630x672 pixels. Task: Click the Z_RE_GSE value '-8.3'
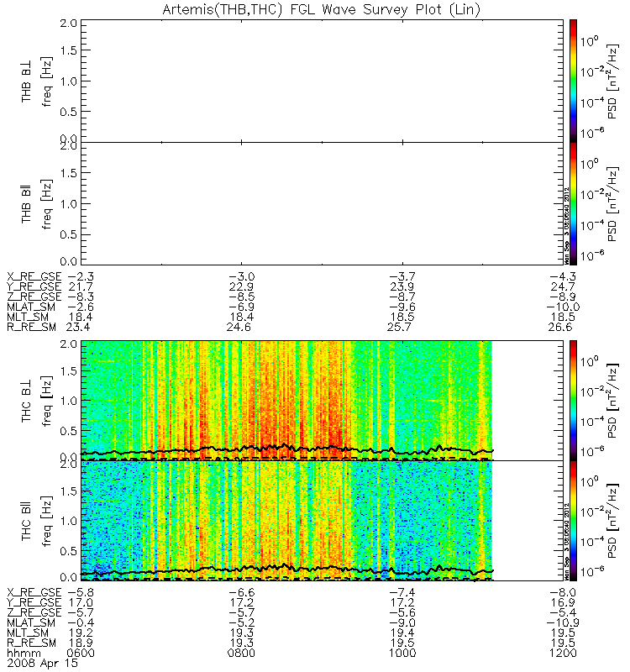(x=81, y=297)
